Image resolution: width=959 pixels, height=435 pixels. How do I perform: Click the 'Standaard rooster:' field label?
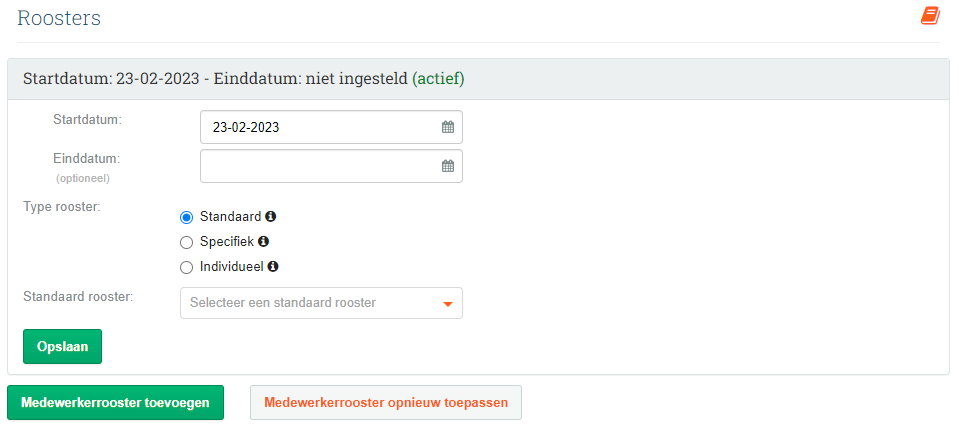tap(79, 297)
